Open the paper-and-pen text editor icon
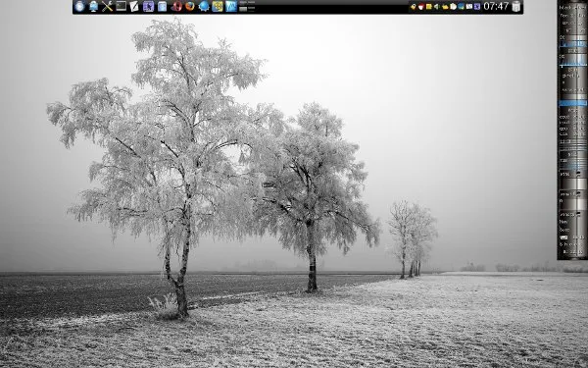Viewport: 588px width, 368px height. coord(134,6)
